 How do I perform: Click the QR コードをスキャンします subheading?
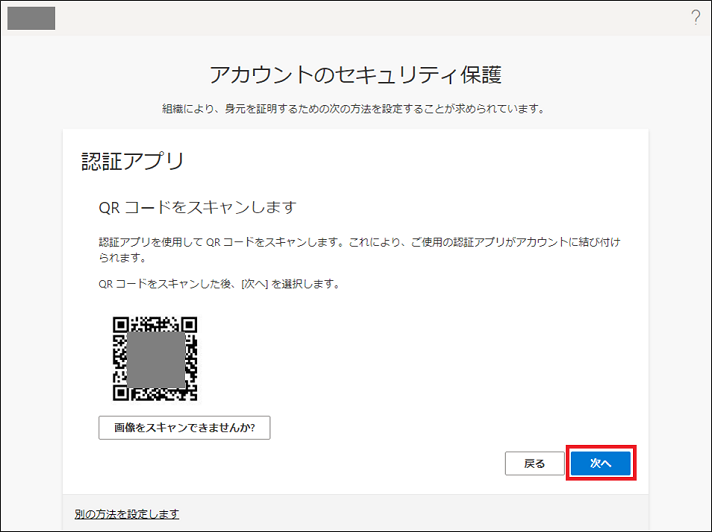click(198, 207)
